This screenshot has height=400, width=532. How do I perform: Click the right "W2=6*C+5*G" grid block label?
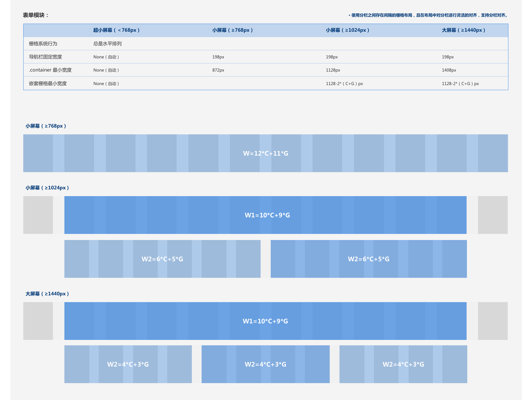click(369, 259)
